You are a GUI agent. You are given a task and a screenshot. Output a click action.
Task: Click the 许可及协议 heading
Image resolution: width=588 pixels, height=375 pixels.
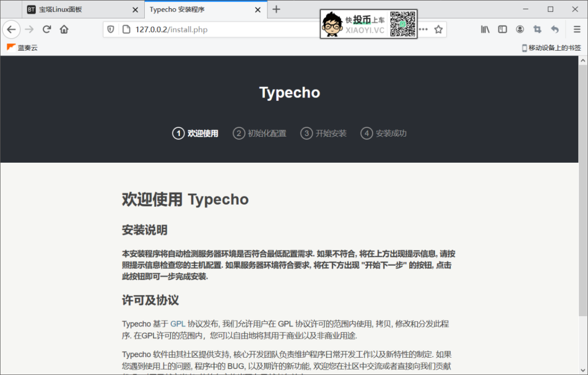coord(150,300)
